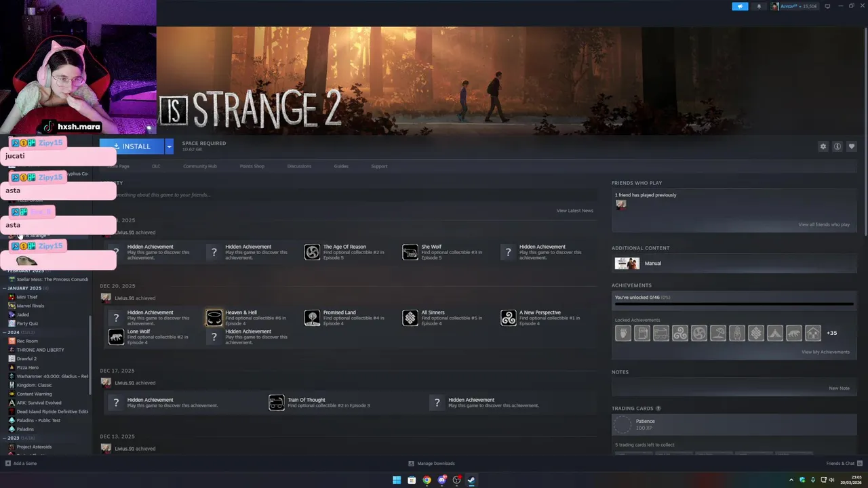Create a New Note
868x488 pixels.
[x=839, y=388]
